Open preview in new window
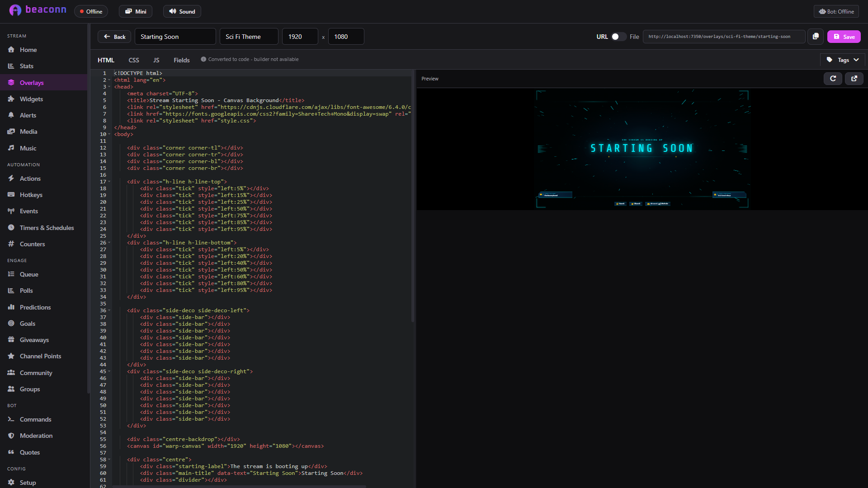 point(854,79)
